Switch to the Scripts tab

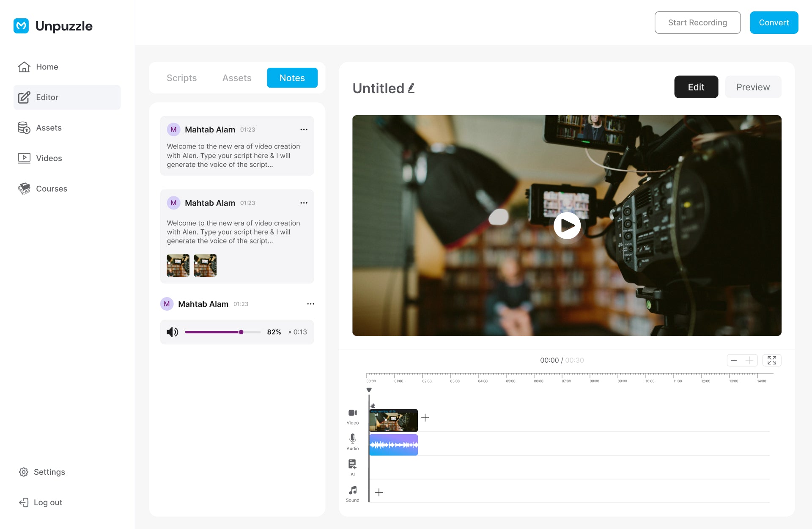pos(181,78)
